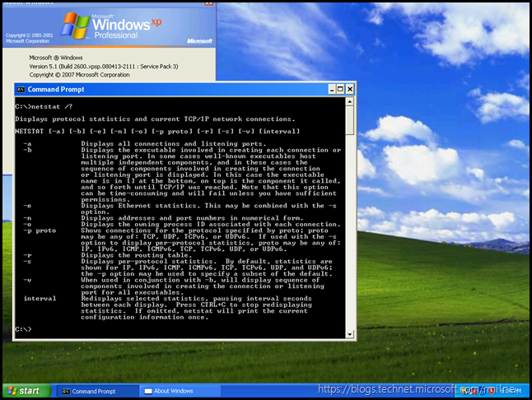Open the Windows Start menu
The width and height of the screenshot is (532, 400).
tap(26, 391)
